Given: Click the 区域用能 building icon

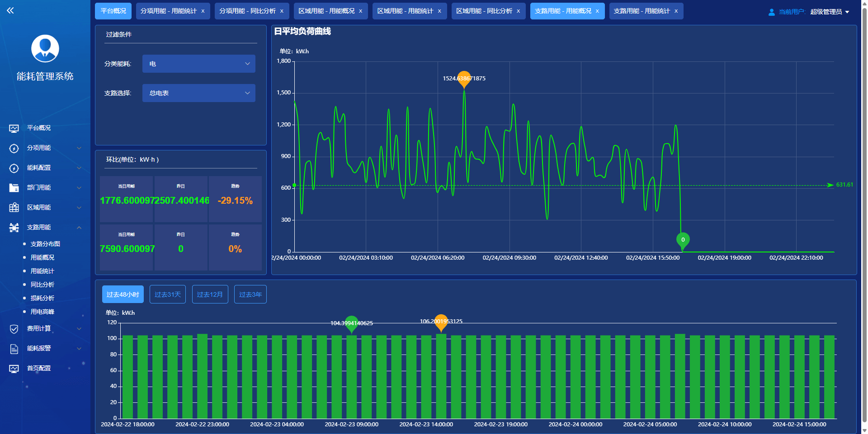Looking at the screenshot, I should [x=14, y=208].
